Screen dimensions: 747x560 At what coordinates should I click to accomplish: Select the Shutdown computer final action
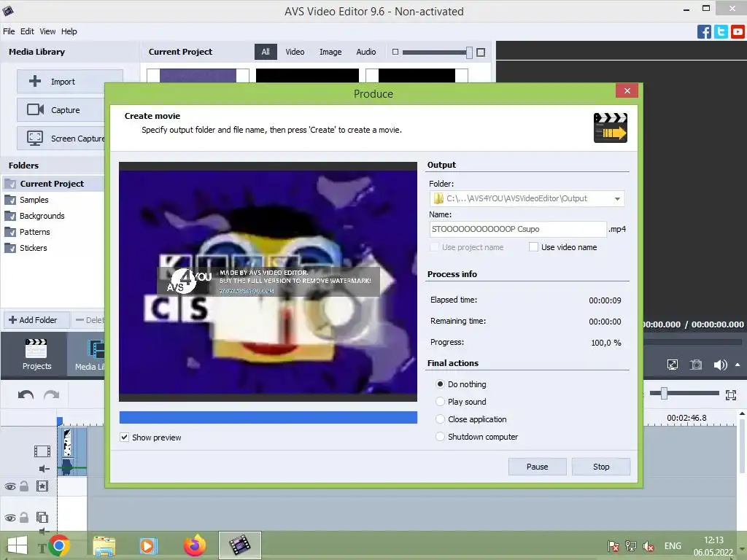pos(440,437)
